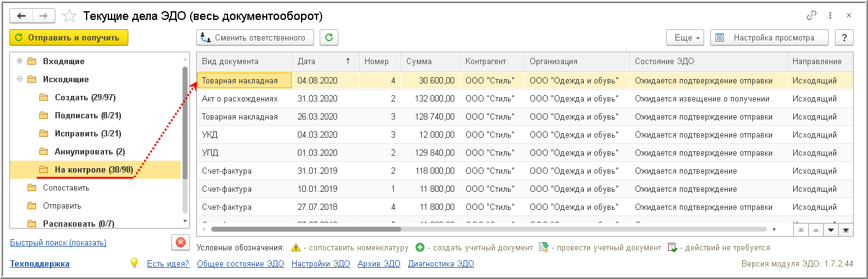Jump to the last row using the bottom arrow

point(846,230)
